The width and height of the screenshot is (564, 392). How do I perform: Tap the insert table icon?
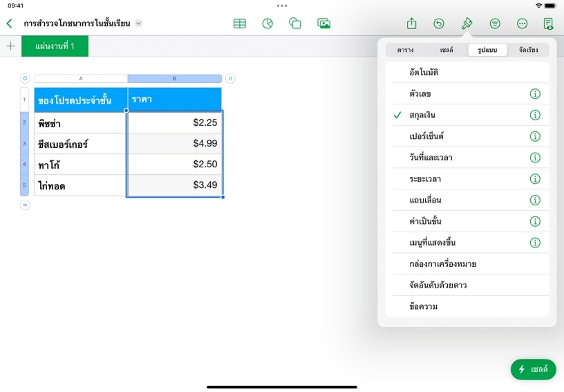[x=240, y=24]
